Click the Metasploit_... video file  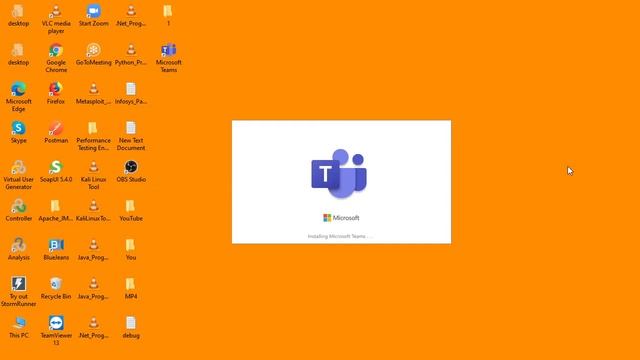[93, 94]
